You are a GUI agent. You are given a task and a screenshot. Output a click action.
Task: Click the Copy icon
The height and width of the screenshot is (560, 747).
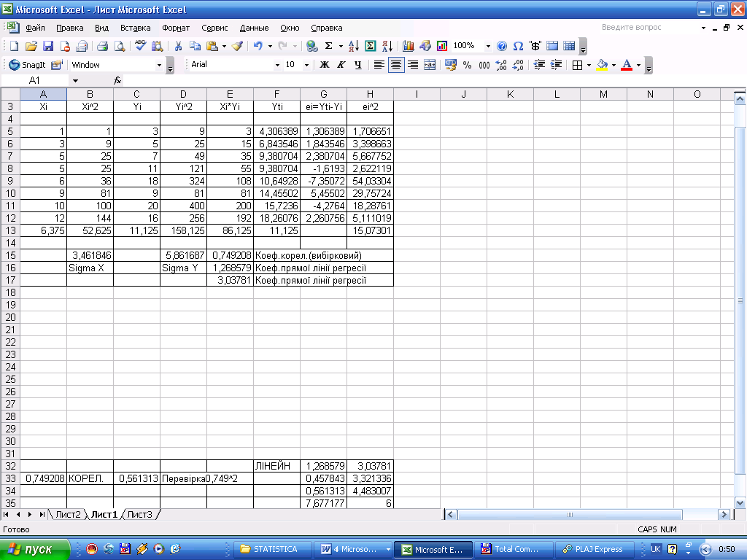(x=195, y=46)
